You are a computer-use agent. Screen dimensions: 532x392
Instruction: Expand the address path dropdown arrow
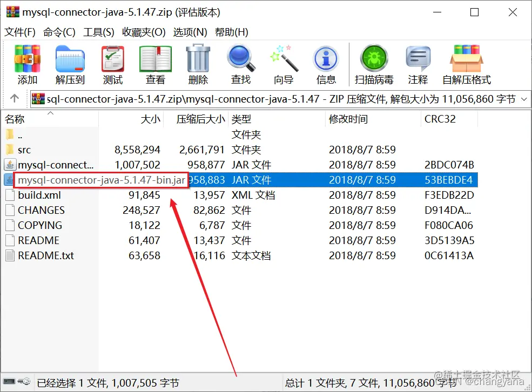pos(524,99)
